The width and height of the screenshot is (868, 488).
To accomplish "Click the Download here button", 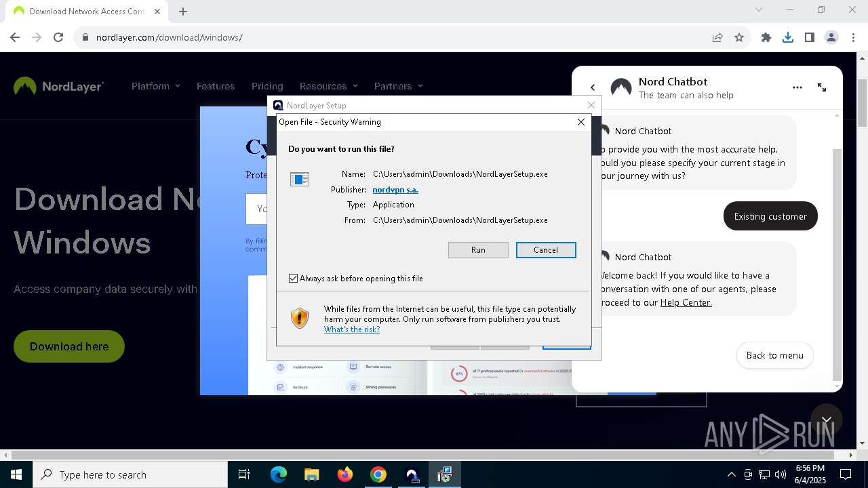I will point(69,346).
